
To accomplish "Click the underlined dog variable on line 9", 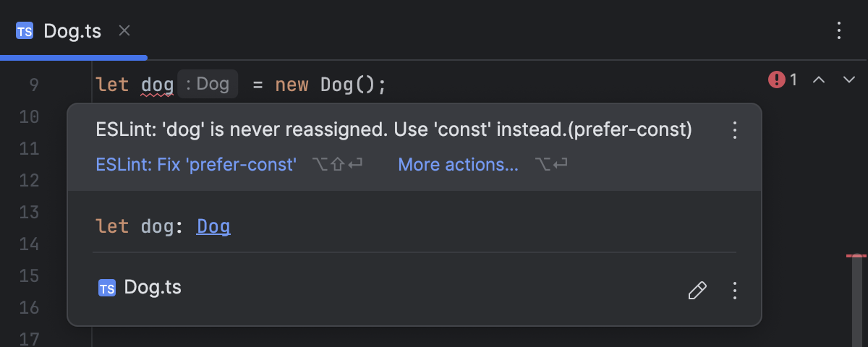I will coord(157,85).
